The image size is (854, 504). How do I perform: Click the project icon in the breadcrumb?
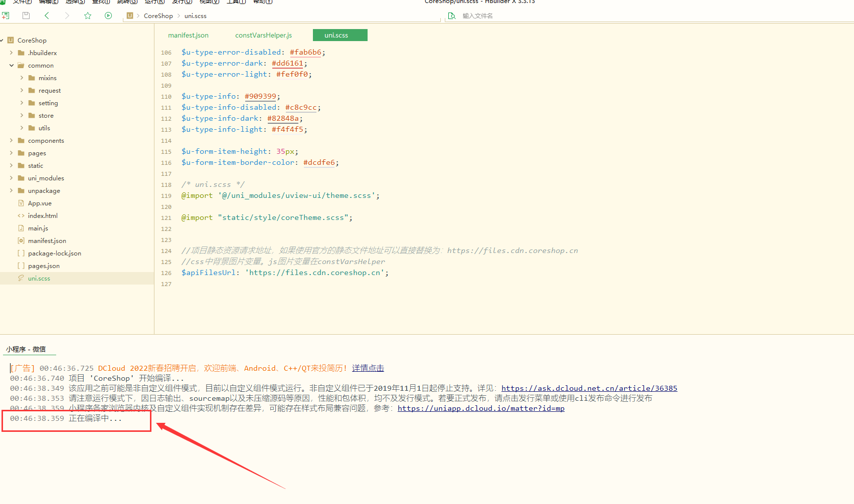point(130,16)
